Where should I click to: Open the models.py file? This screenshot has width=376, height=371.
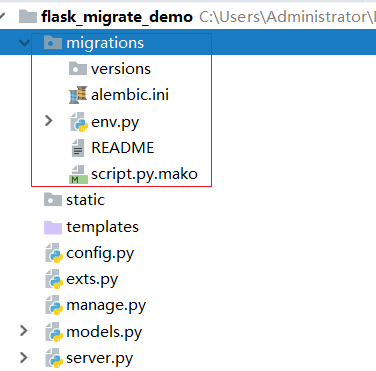(104, 332)
